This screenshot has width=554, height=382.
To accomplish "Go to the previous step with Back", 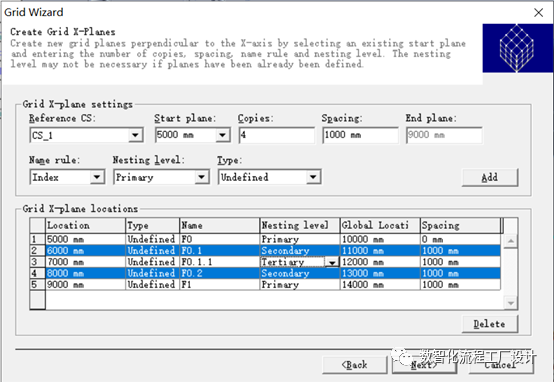I will click(x=355, y=365).
